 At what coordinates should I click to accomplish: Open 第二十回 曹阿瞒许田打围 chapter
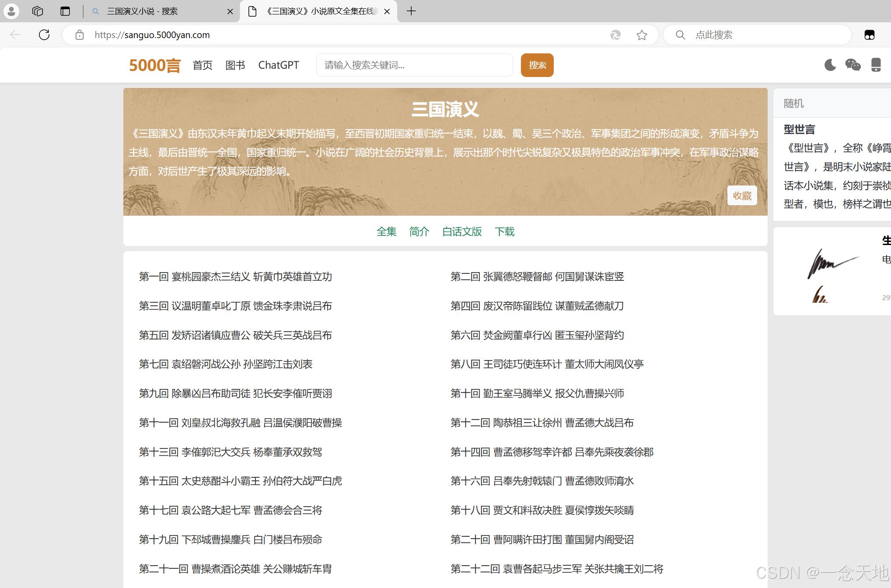click(x=542, y=539)
